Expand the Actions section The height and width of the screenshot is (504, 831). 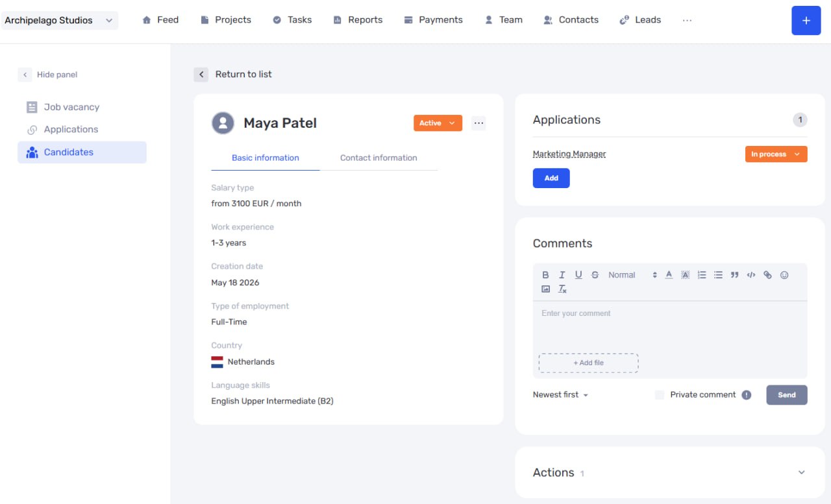pyautogui.click(x=801, y=473)
